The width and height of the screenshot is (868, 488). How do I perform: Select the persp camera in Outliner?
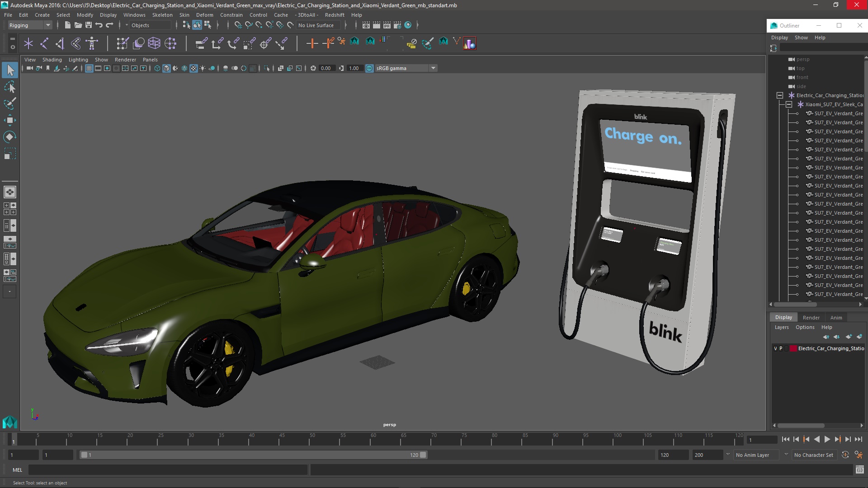click(x=802, y=59)
